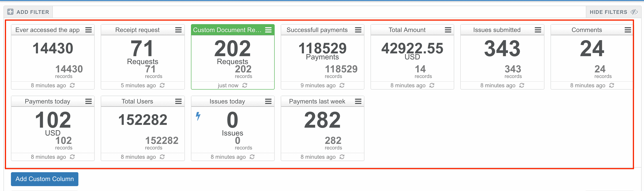Select the Issues today card title

[x=227, y=101]
